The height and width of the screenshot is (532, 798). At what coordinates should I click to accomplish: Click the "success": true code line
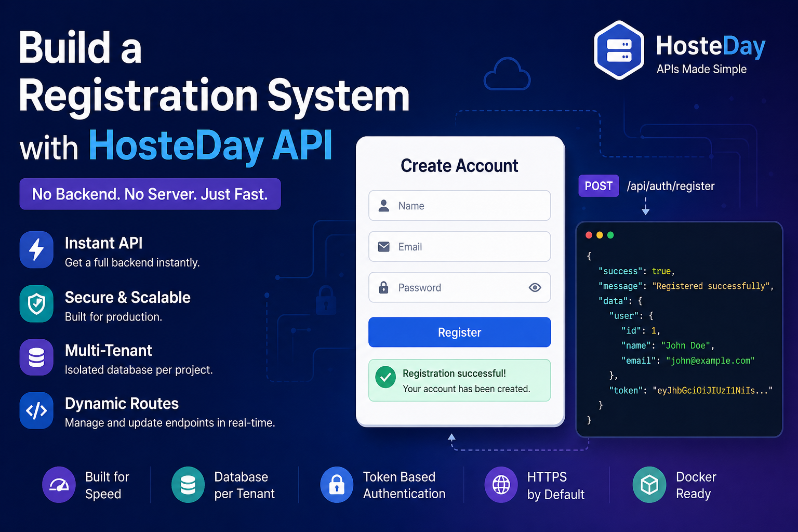pyautogui.click(x=636, y=271)
